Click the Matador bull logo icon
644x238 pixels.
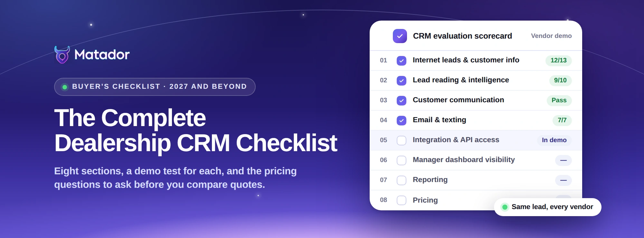point(62,55)
